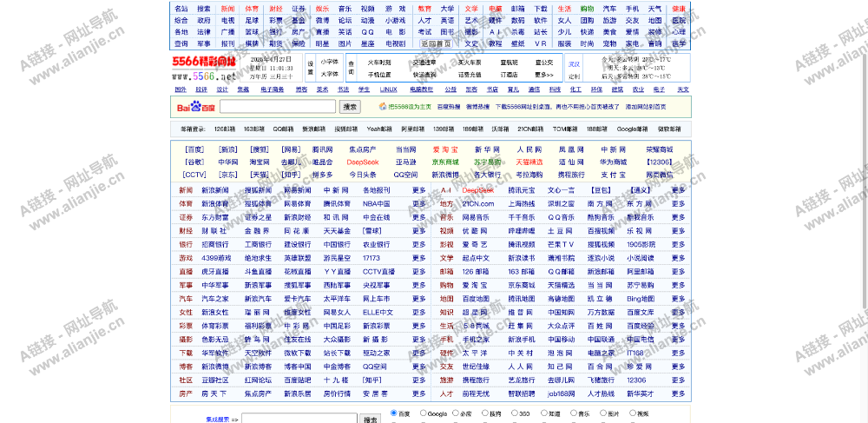Viewport: 868px width, 423px height.
Task: Open the 教育 category in top navigation
Action: click(424, 9)
